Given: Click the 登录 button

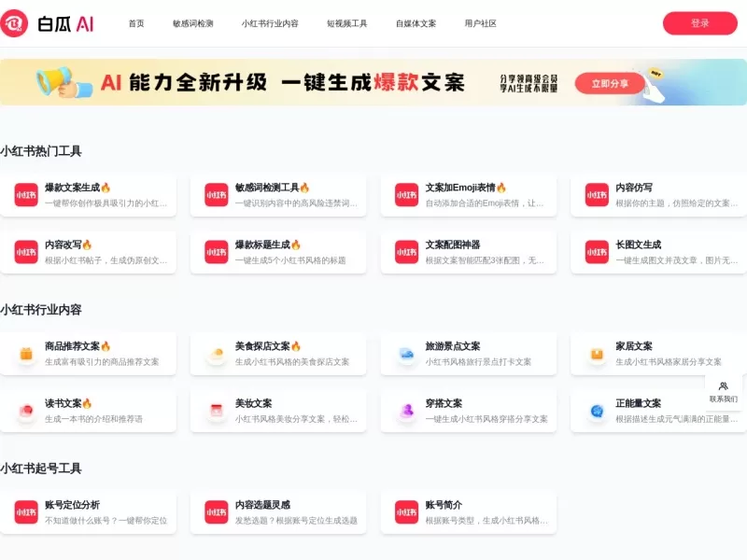Looking at the screenshot, I should click(701, 22).
